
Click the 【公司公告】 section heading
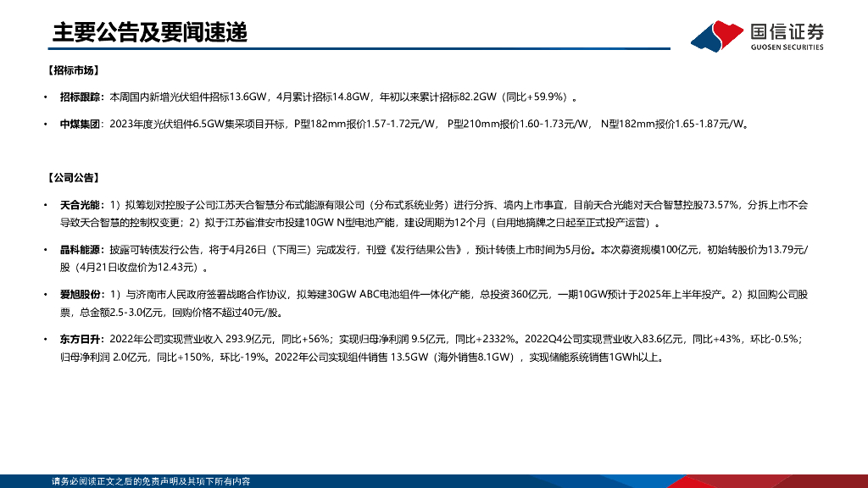(73, 178)
